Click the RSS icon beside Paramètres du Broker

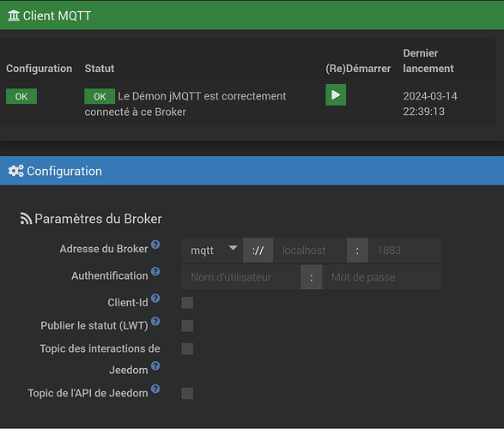click(26, 219)
